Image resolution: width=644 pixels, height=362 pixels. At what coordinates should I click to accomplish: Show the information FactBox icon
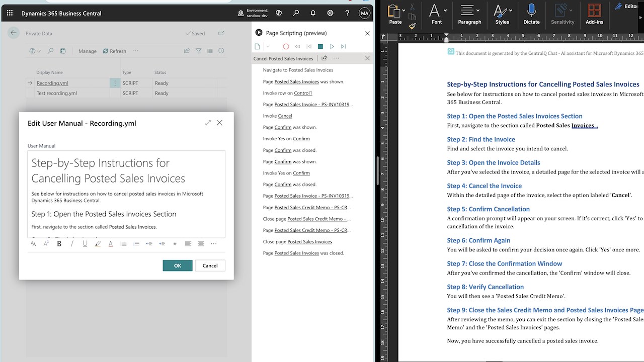coord(221,51)
